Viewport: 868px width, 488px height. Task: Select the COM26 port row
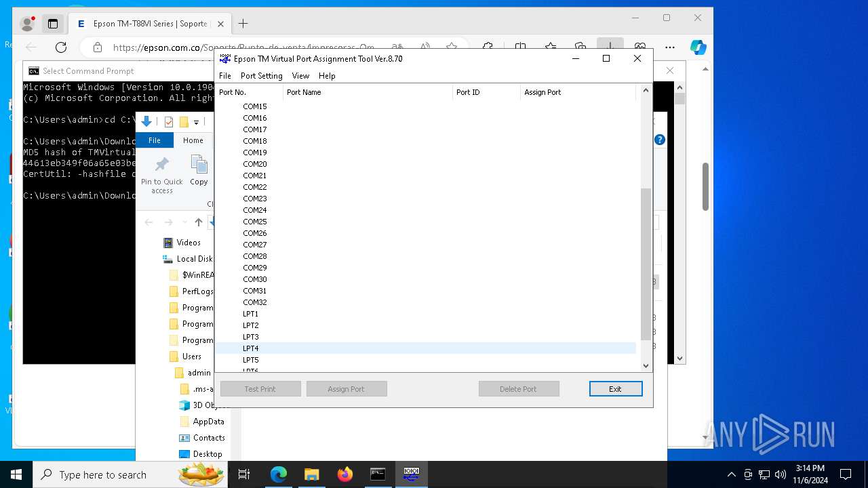pyautogui.click(x=426, y=233)
